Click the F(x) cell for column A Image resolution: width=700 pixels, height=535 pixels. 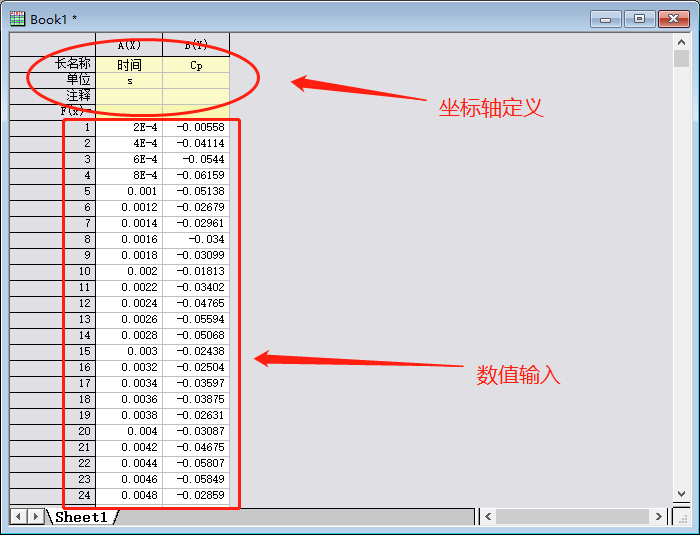tap(129, 112)
